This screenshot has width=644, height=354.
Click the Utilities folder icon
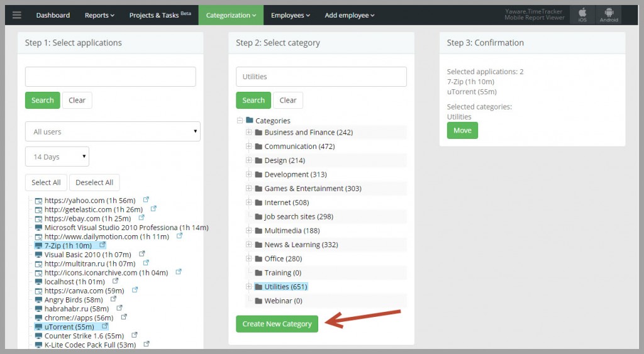tap(258, 287)
